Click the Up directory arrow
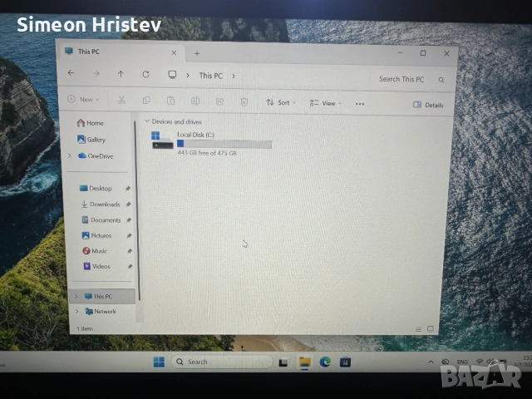Image resolution: width=532 pixels, height=399 pixels. pos(121,74)
